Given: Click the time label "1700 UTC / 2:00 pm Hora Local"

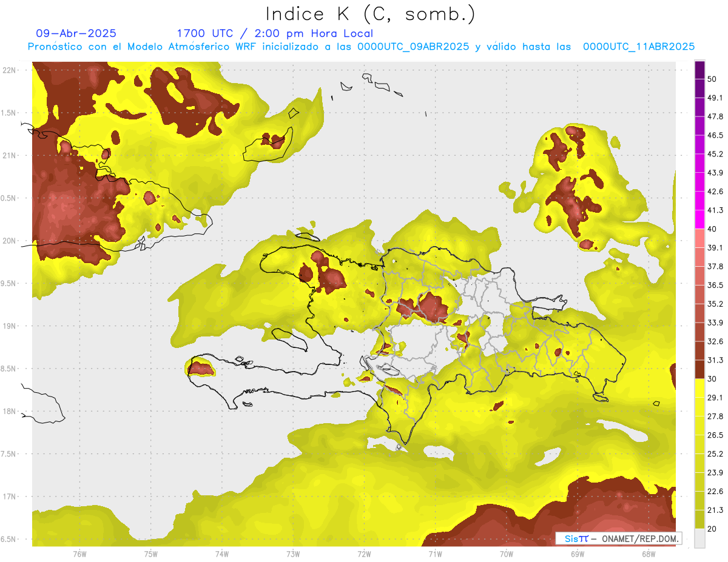Looking at the screenshot, I should pos(275,33).
